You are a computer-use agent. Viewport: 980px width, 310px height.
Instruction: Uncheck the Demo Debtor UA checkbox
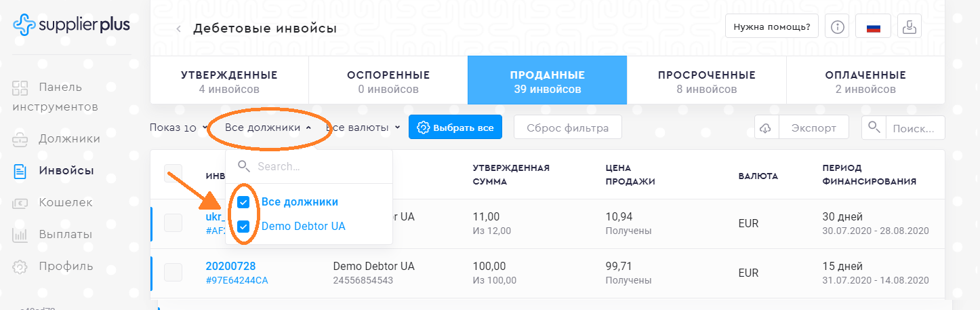pyautogui.click(x=244, y=227)
